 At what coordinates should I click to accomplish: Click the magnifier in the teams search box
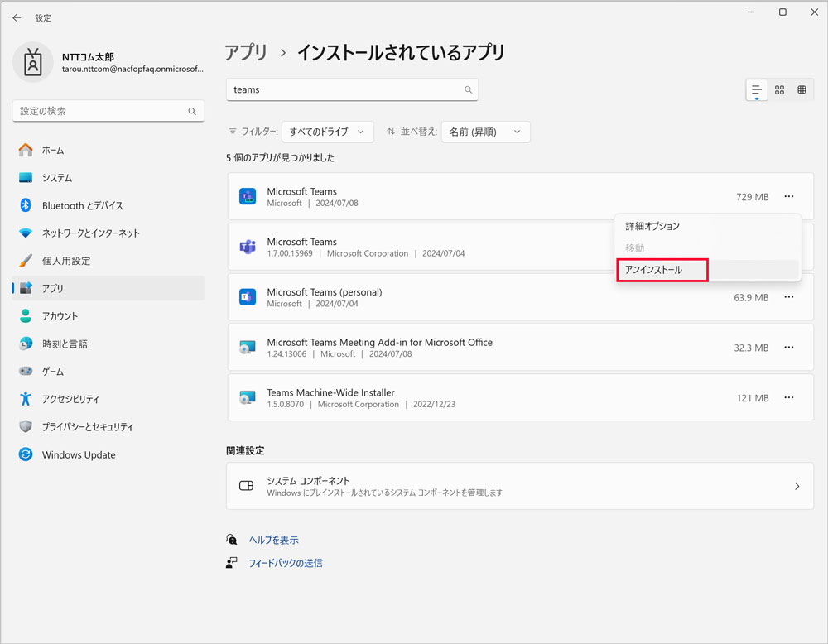(468, 89)
